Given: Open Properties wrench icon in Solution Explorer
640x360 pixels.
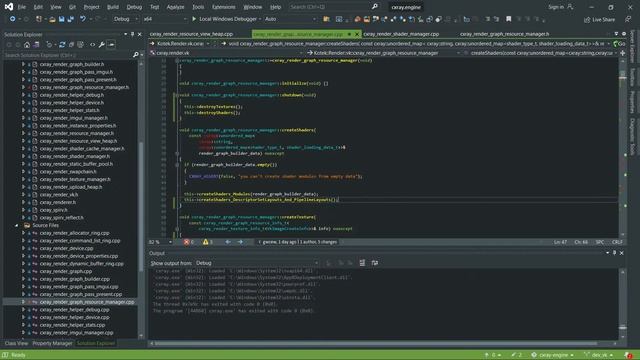Looking at the screenshot, I should (102, 44).
